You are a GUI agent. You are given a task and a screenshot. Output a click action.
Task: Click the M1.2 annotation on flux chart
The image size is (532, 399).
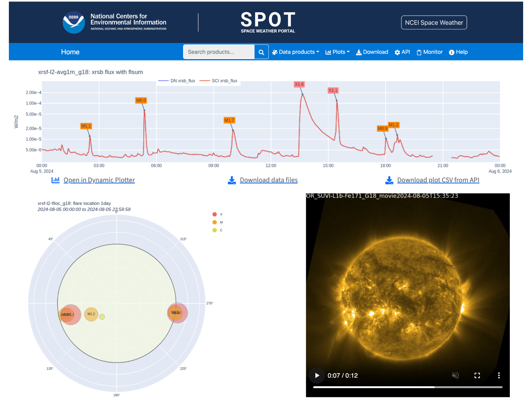pyautogui.click(x=393, y=125)
